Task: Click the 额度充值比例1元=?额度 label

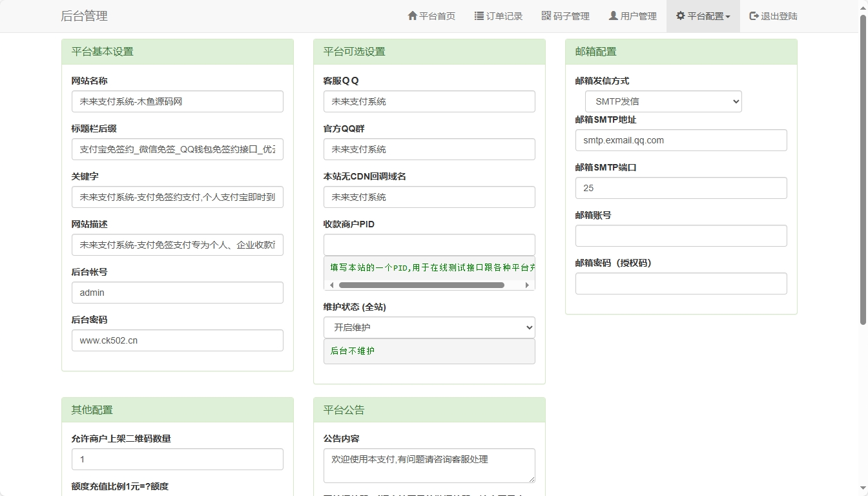Action: click(120, 486)
